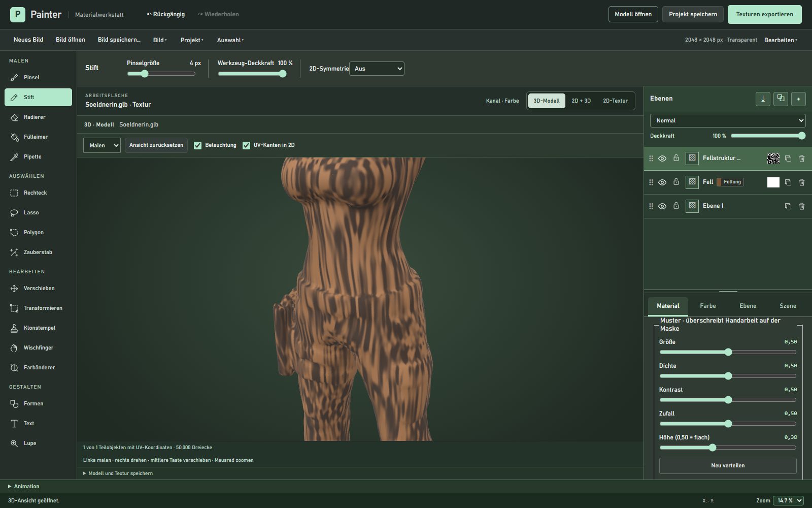Select the Radierer eraser tool

click(38, 117)
